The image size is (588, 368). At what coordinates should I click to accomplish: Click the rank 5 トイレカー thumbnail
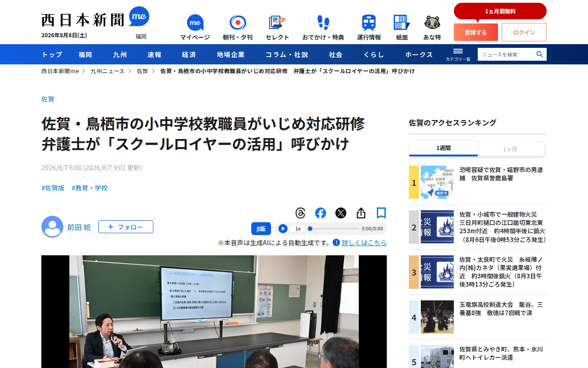pyautogui.click(x=437, y=356)
